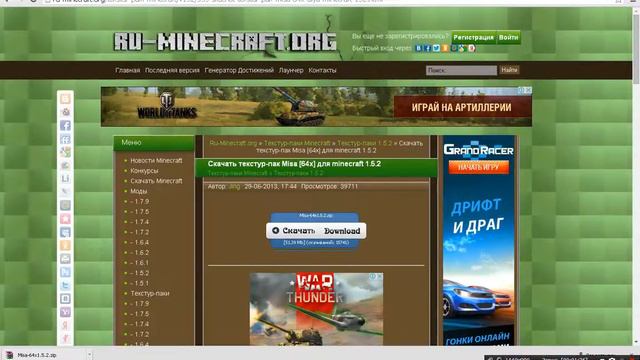Select version 1.7.2 under Текстур-паки
The height and width of the screenshot is (360, 640).
coord(140,334)
